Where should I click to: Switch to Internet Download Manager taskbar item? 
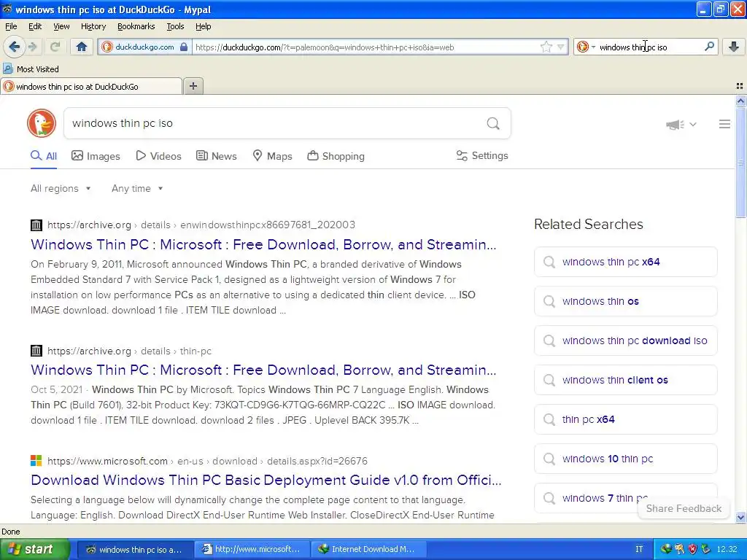[368, 549]
